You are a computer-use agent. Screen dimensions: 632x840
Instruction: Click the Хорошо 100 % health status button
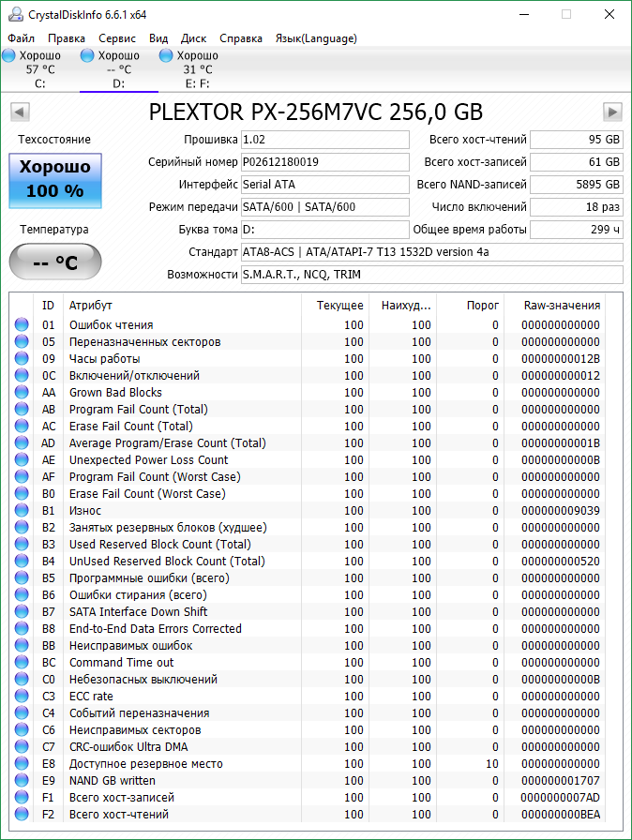coord(55,181)
